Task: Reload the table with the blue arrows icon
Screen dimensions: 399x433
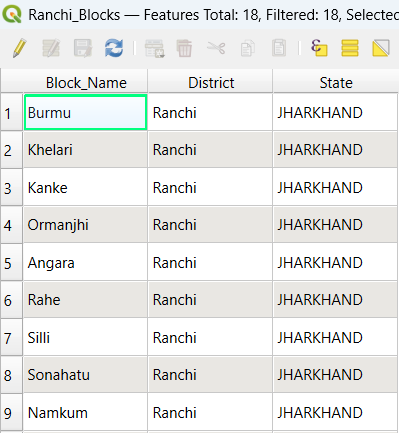Action: tap(114, 48)
